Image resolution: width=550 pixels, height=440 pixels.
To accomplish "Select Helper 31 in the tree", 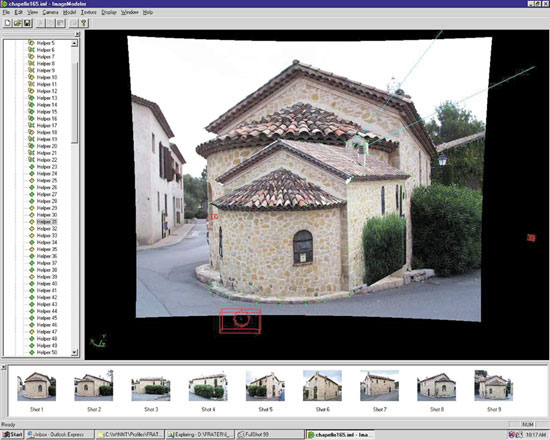I will [x=47, y=222].
